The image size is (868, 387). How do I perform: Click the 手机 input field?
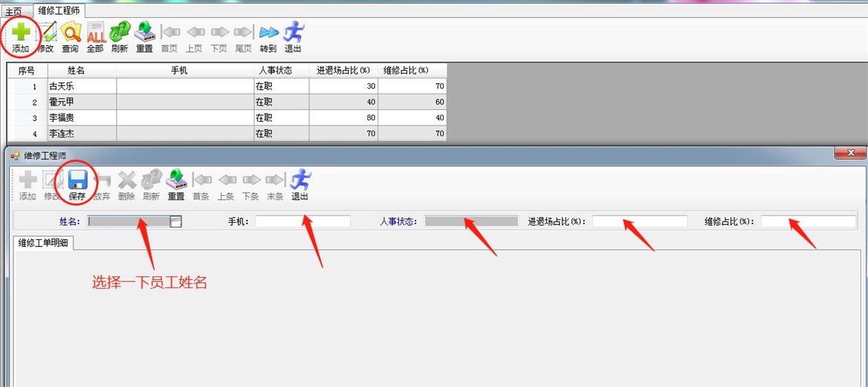point(303,221)
